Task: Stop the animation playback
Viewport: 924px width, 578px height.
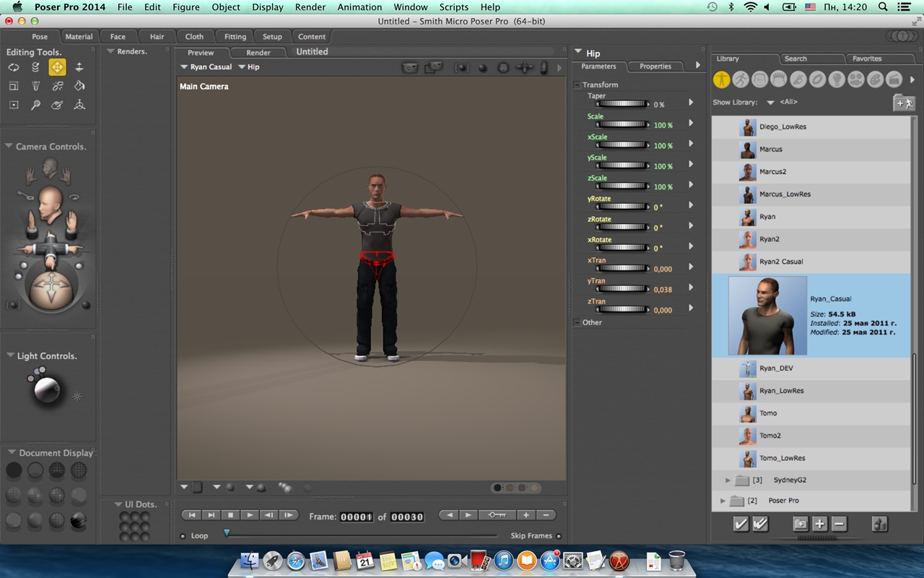Action: (x=230, y=515)
